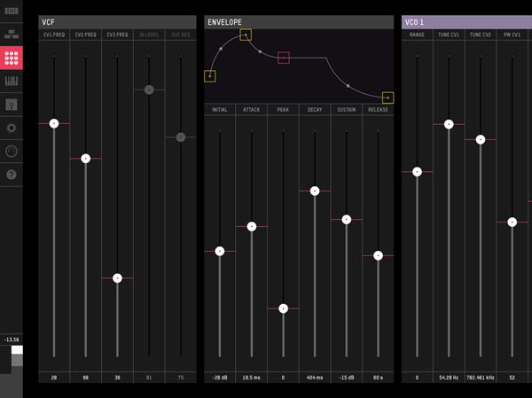The height and width of the screenshot is (398, 532).
Task: Click the DECAY slider handle
Action: [315, 191]
